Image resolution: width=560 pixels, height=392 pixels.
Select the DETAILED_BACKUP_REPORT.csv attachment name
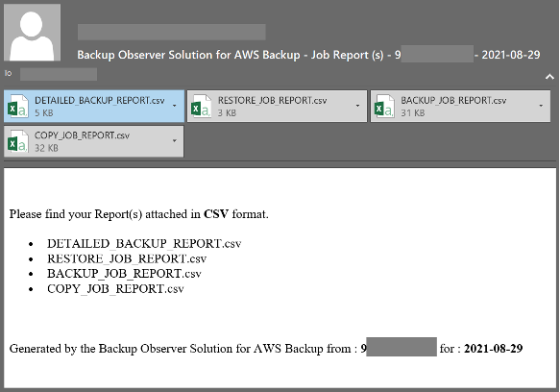point(100,101)
